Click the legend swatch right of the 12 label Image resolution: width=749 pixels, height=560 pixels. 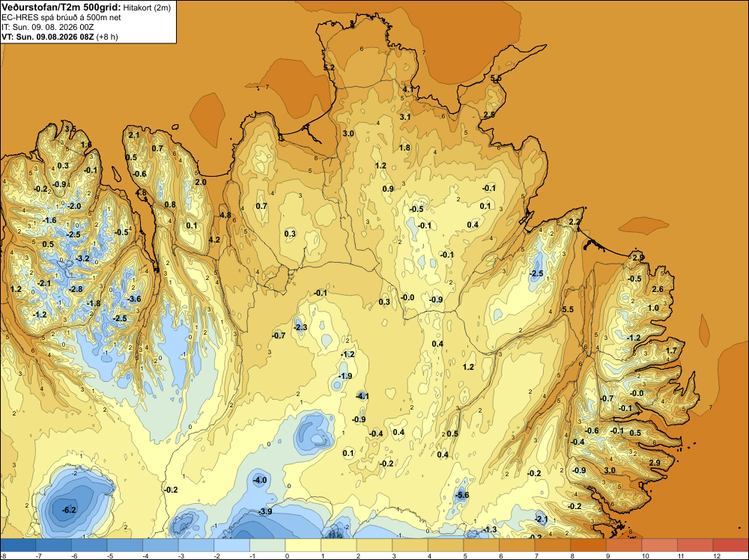click(x=731, y=545)
